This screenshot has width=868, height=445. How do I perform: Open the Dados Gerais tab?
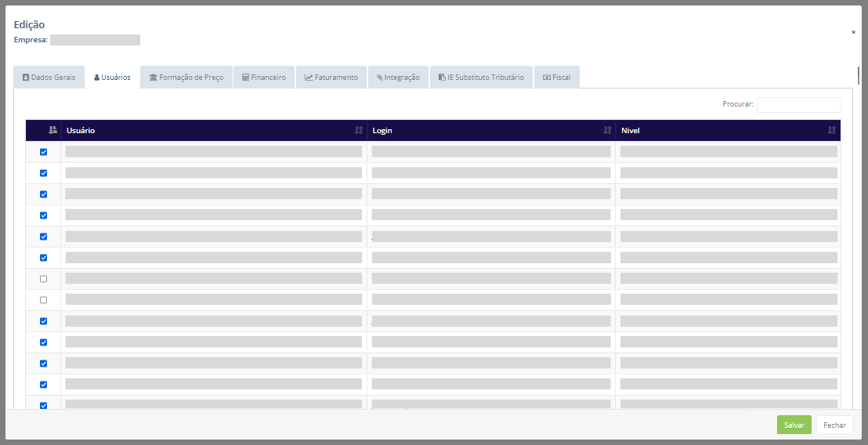pos(49,78)
